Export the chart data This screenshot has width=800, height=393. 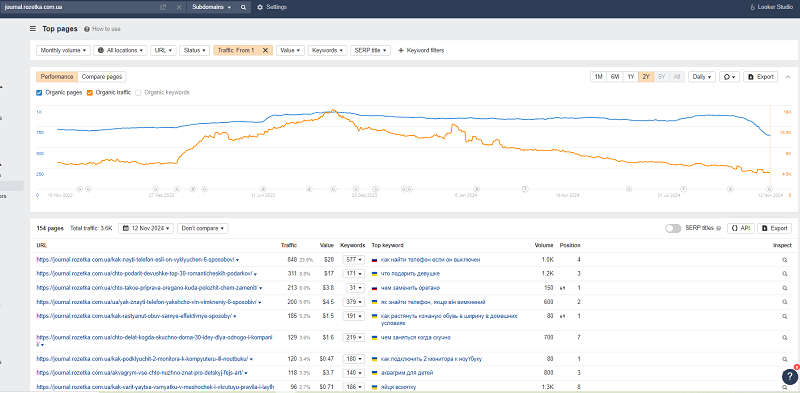(760, 77)
